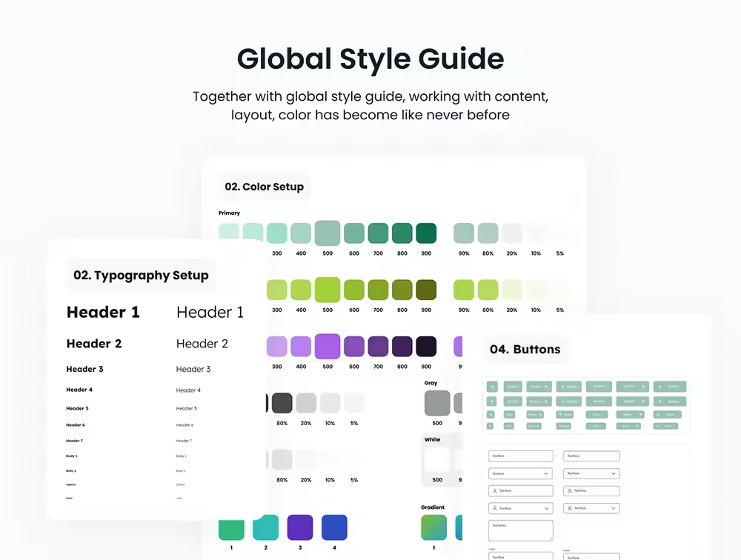Click the resize handle of the Textarea field
741x560 pixels.
tap(551, 539)
